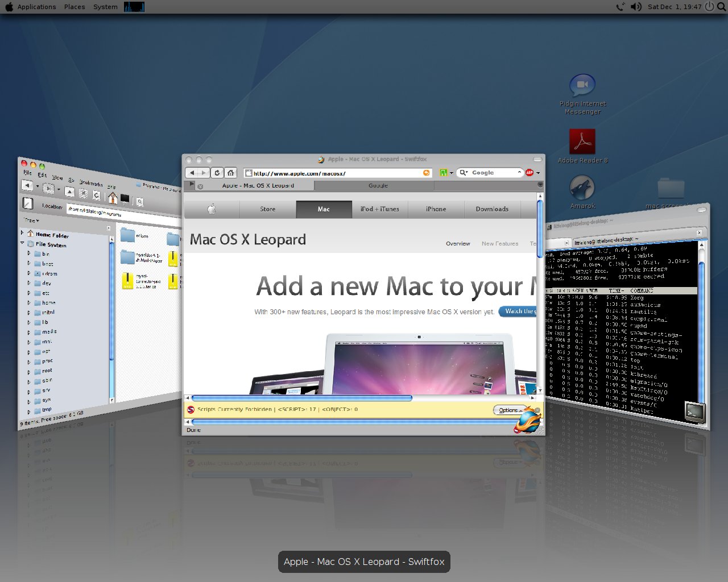Click the orange feed icon in URL bar
Screen dimensions: 728x582
coord(427,173)
